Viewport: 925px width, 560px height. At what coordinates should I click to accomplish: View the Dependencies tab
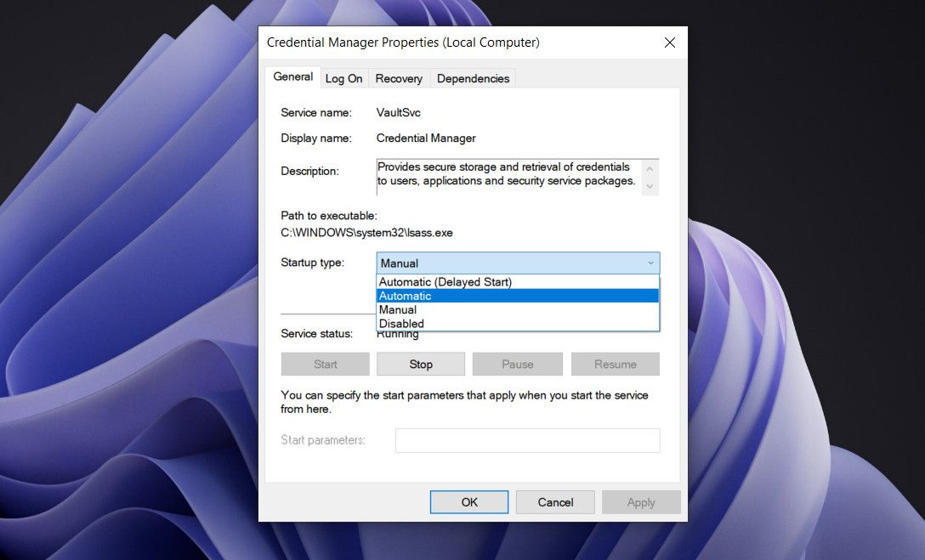pyautogui.click(x=473, y=78)
